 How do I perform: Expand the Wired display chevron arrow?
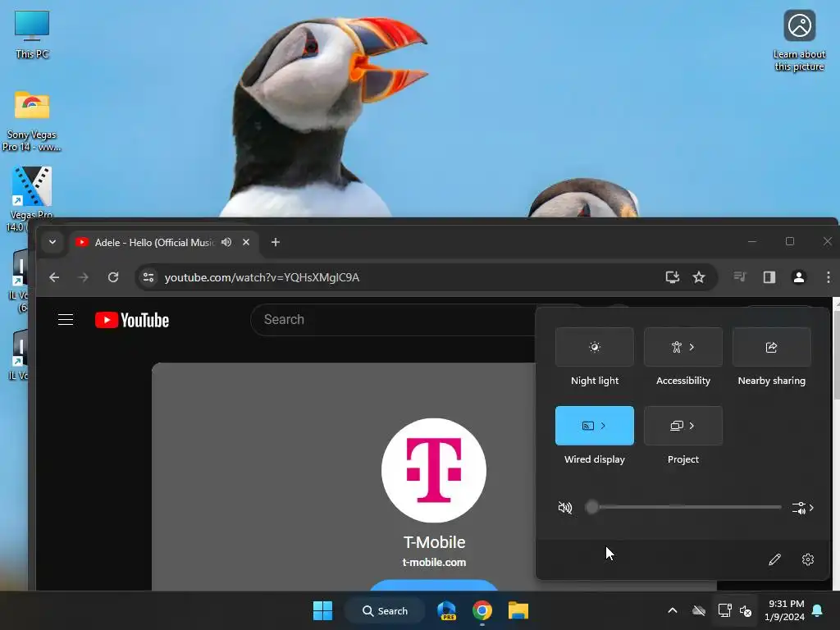tap(603, 426)
